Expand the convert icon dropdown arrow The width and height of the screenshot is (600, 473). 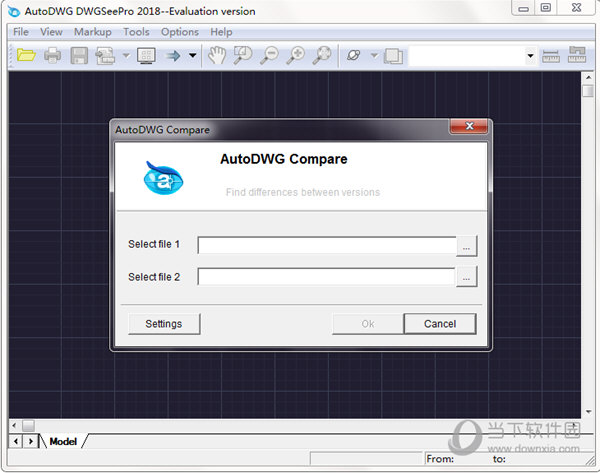coord(126,55)
